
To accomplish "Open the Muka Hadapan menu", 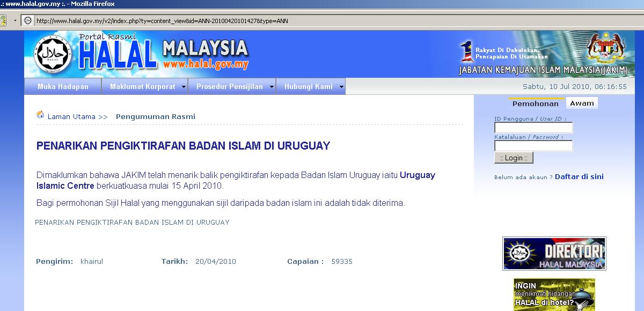I will [63, 86].
